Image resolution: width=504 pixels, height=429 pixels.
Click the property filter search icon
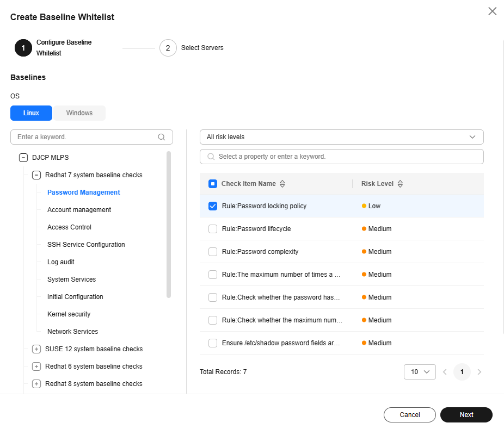[x=211, y=157]
